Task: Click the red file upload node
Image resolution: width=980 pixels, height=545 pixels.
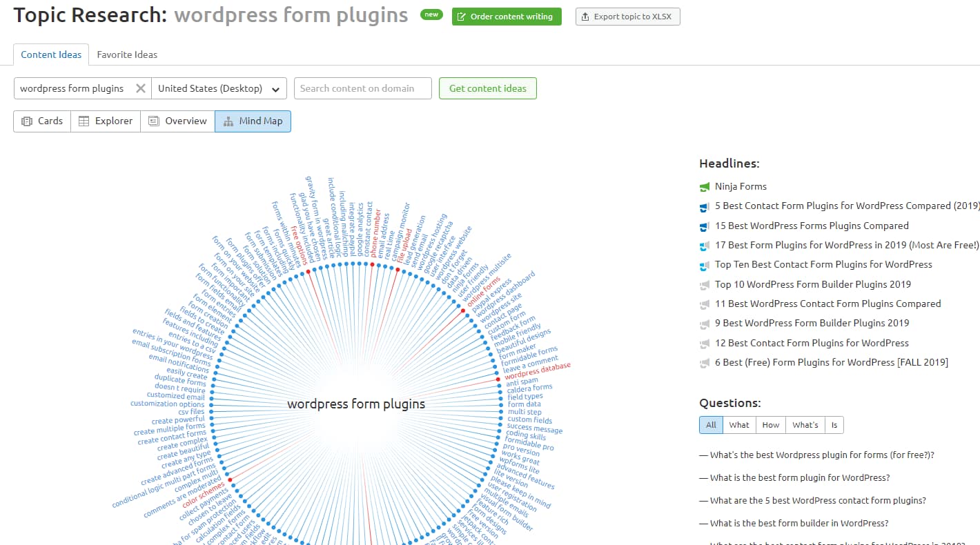Action: (x=398, y=270)
